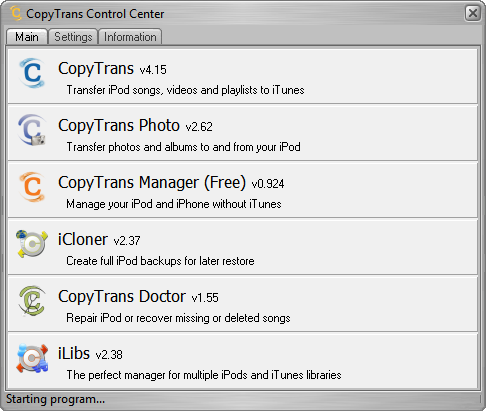
Task: Click the 'CopyTrans Control Center' window title
Action: click(x=95, y=14)
